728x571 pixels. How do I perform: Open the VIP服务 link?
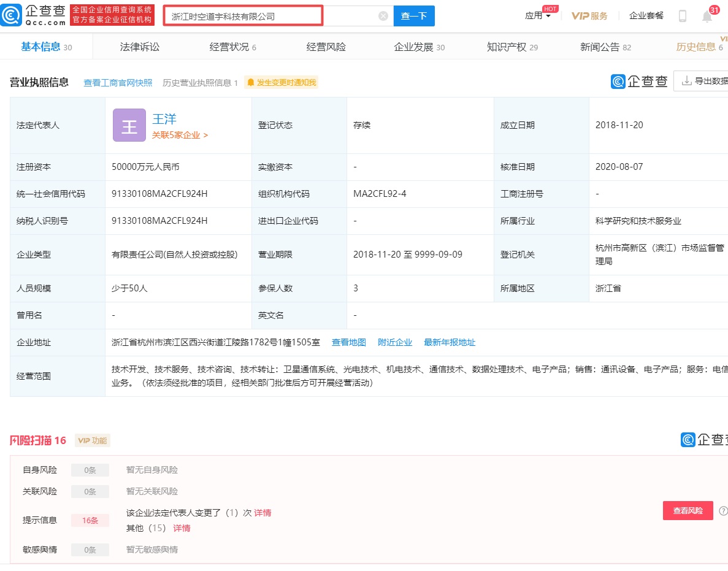tap(589, 16)
